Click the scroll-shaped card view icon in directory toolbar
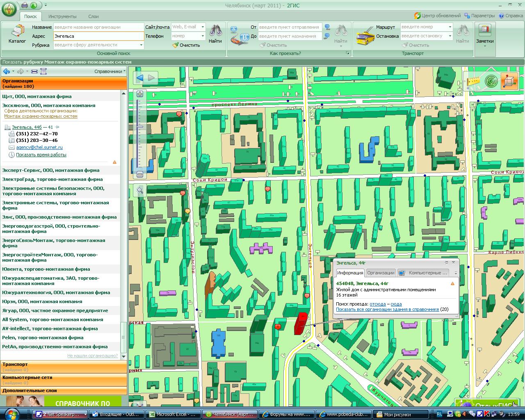Screen dimensions: 525x420 (x=43, y=71)
